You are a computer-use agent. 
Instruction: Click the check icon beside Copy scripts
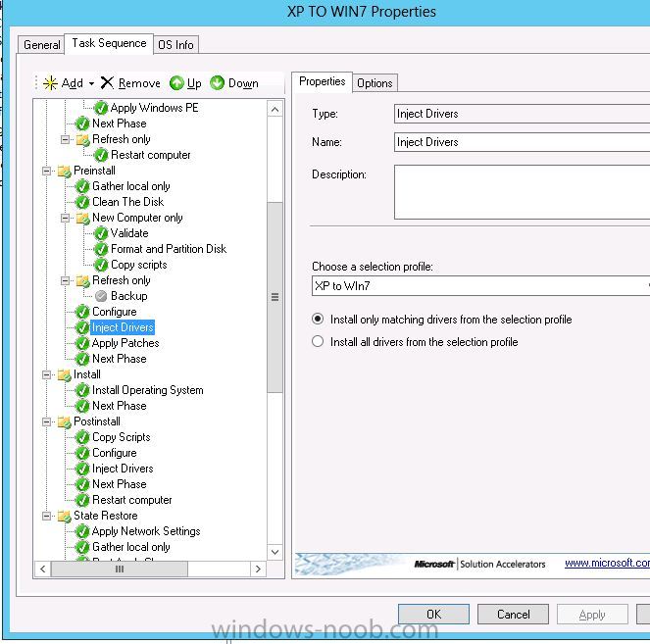tap(101, 266)
